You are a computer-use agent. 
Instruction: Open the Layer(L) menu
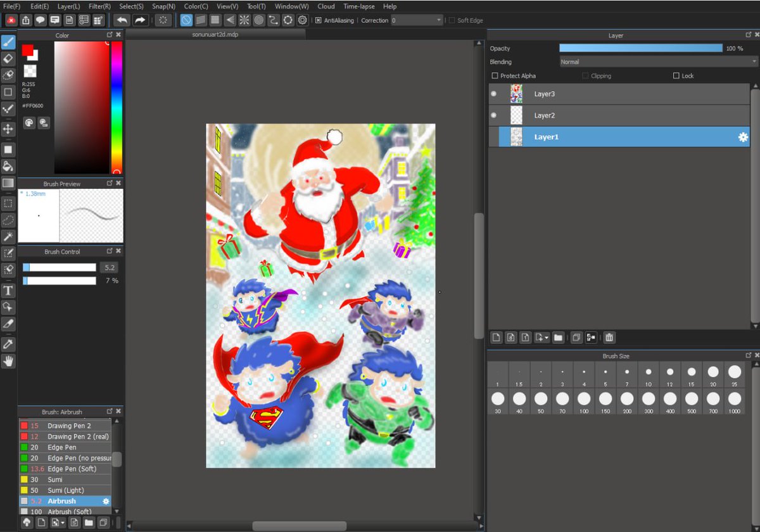[68, 6]
